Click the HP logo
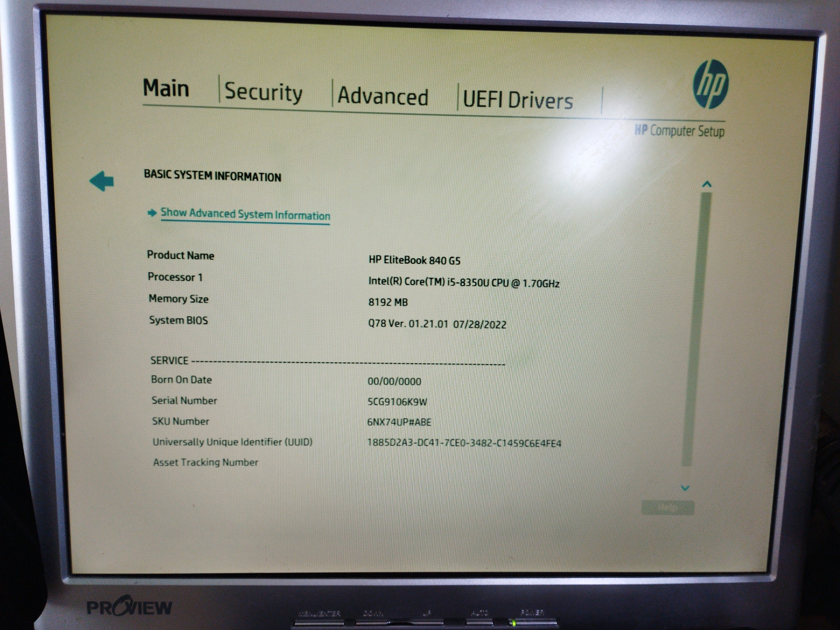The width and height of the screenshot is (840, 630). pyautogui.click(x=710, y=84)
